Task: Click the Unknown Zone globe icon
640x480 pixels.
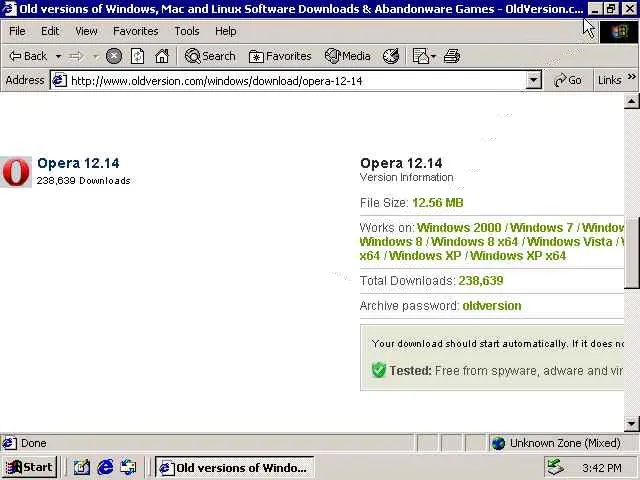Action: click(x=498, y=443)
